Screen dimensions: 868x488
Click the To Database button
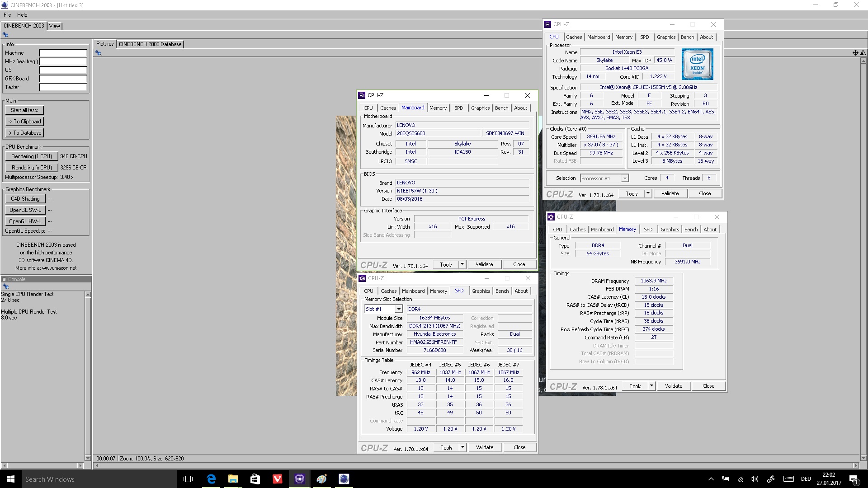(x=24, y=133)
